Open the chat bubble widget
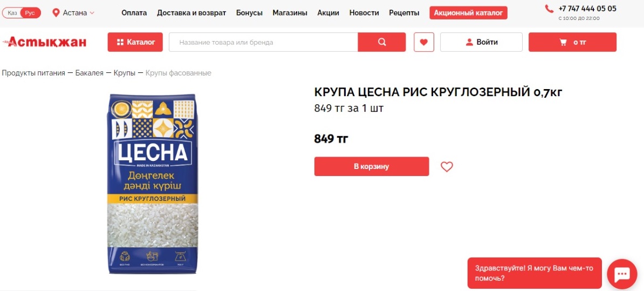This screenshot has width=644, height=291. tap(622, 274)
